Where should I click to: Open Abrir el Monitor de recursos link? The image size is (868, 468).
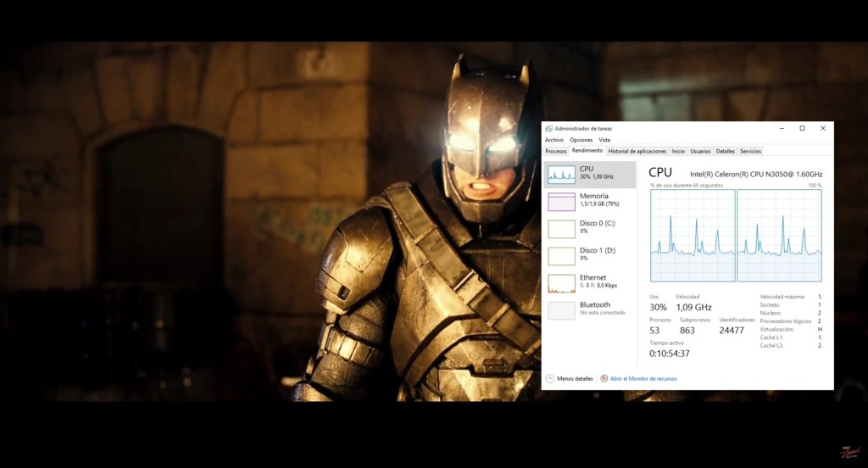pyautogui.click(x=643, y=379)
